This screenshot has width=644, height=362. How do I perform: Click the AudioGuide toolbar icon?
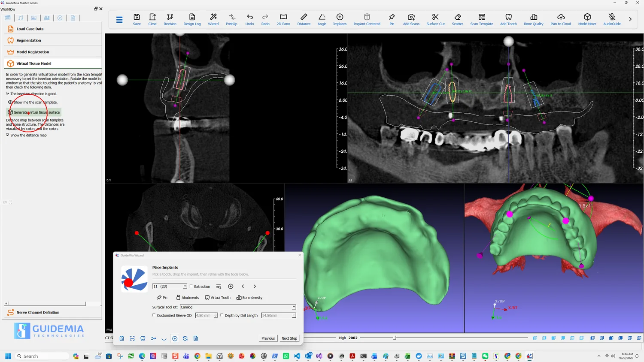(612, 19)
